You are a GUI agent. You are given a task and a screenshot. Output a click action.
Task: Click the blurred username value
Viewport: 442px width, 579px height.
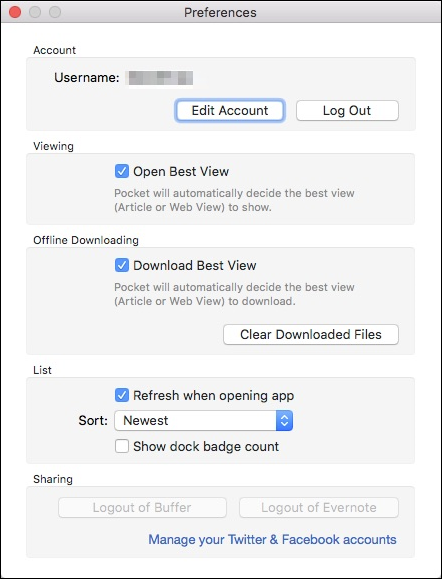[x=159, y=78]
